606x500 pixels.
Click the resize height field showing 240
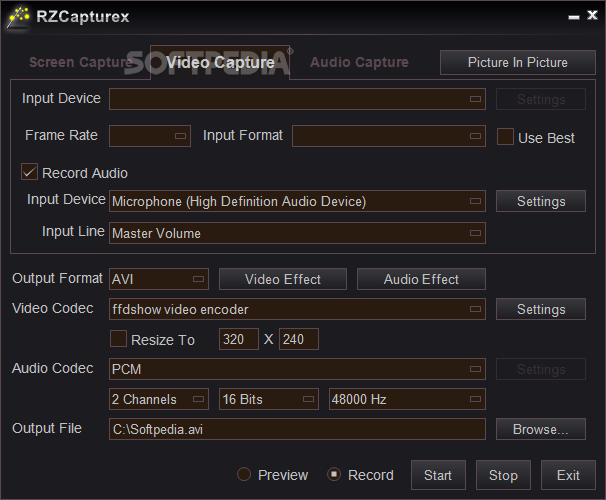[x=299, y=339]
